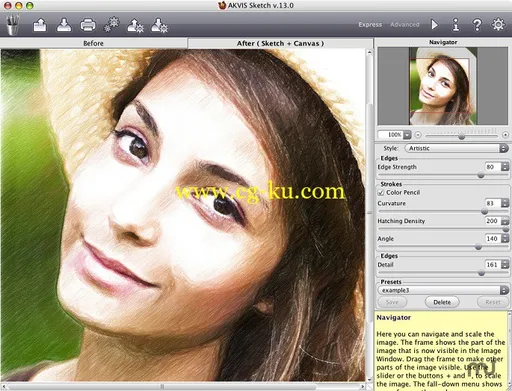The width and height of the screenshot is (512, 391).
Task: Click the hint panel scrollbar
Action: (510, 351)
